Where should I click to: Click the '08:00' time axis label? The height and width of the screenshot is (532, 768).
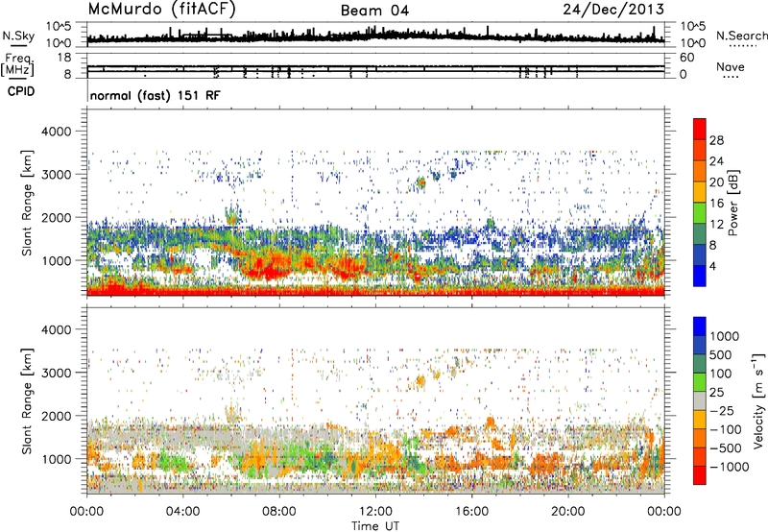pos(279,512)
